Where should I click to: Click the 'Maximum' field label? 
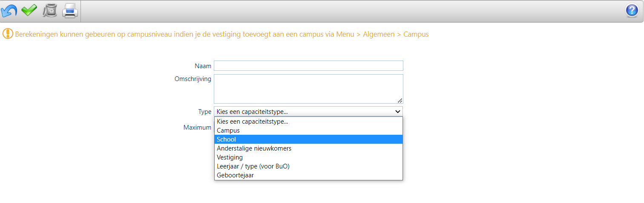(197, 127)
